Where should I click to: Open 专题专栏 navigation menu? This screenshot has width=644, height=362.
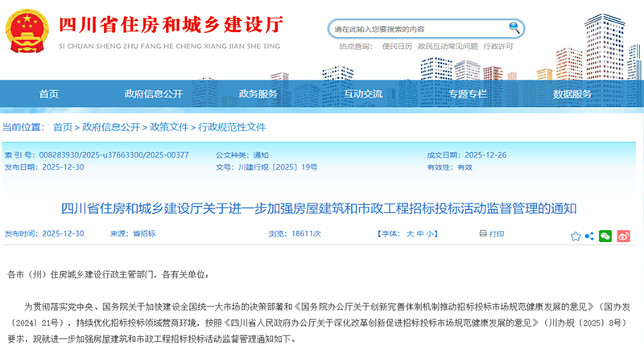click(x=468, y=94)
